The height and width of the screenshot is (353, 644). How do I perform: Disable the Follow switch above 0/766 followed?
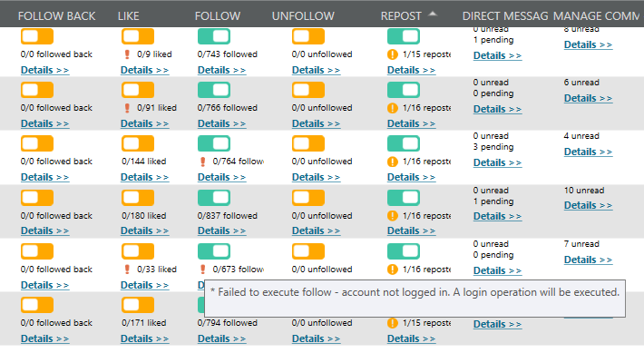tap(214, 90)
